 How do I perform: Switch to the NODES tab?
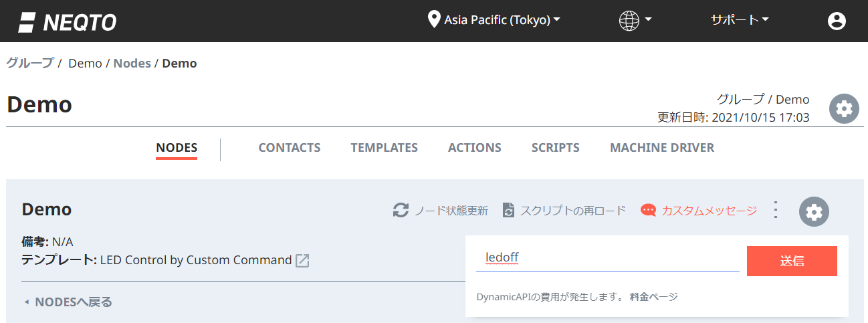coord(177,148)
